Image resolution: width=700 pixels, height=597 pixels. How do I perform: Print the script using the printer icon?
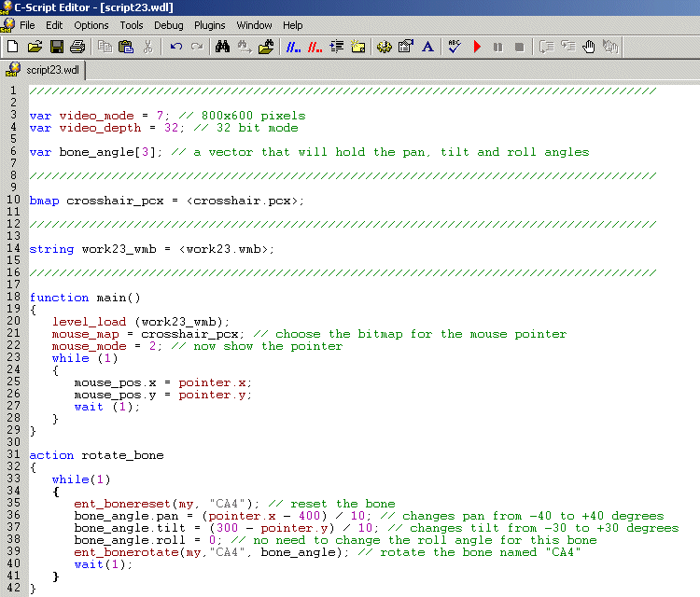click(77, 46)
